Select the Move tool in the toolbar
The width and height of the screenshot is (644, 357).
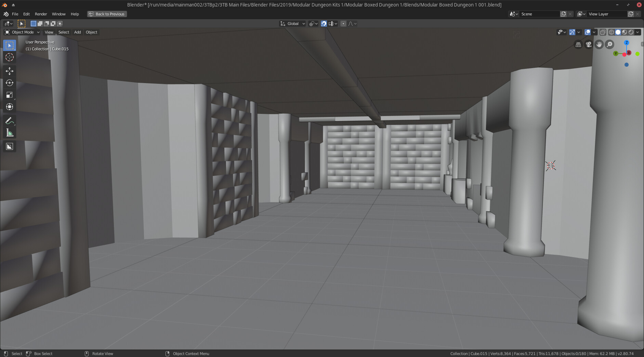9,71
